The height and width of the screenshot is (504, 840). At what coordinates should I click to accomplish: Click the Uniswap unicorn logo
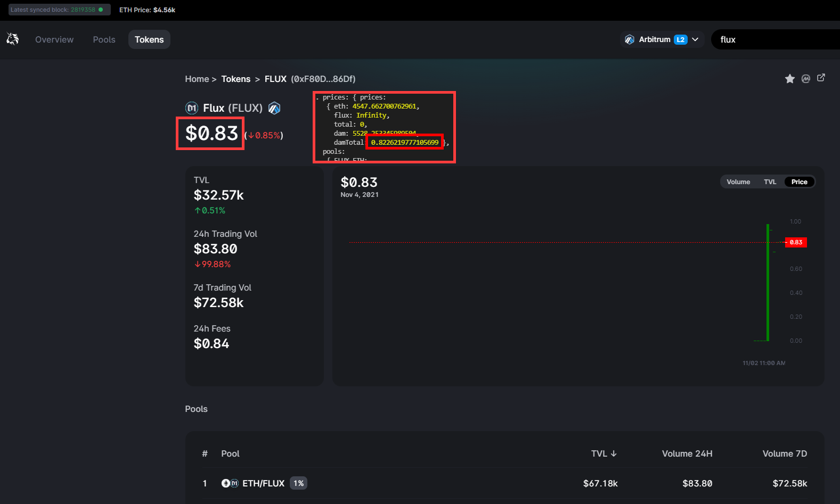pyautogui.click(x=13, y=39)
